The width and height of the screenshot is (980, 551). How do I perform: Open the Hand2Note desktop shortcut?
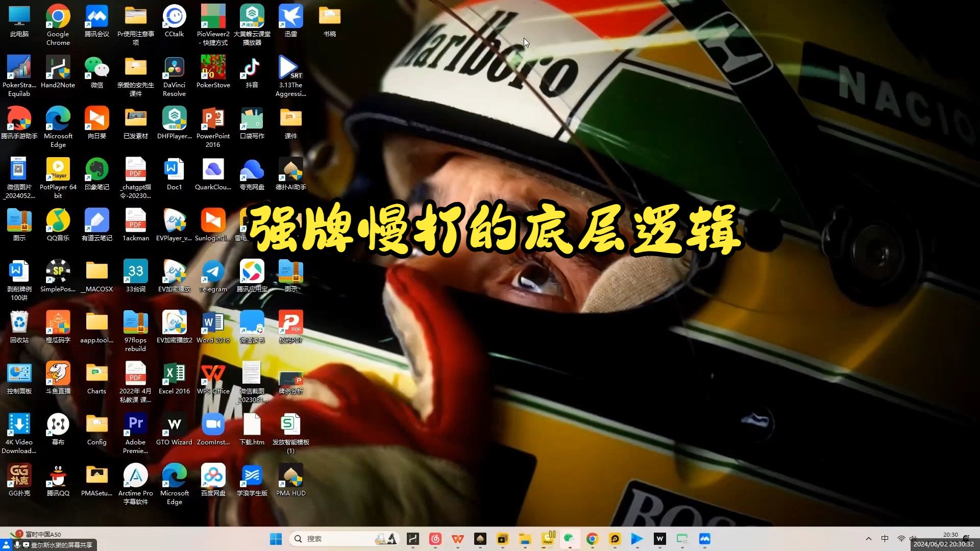coord(58,72)
